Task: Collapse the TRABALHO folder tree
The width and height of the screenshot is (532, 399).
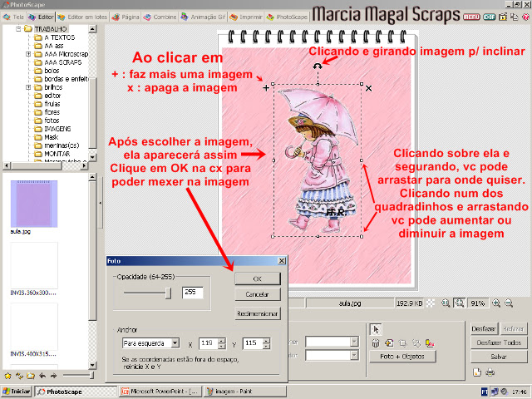Action: click(x=18, y=29)
